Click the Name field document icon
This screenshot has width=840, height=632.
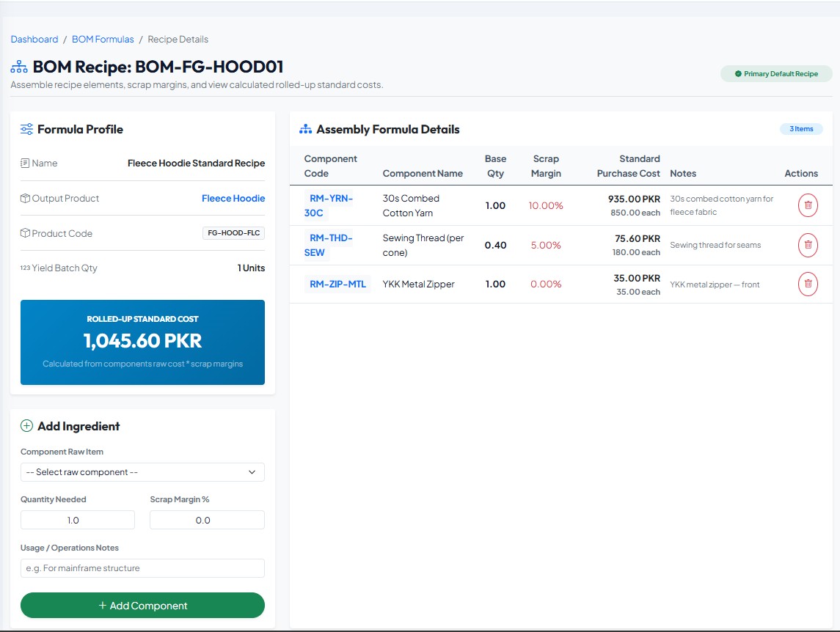(x=25, y=163)
